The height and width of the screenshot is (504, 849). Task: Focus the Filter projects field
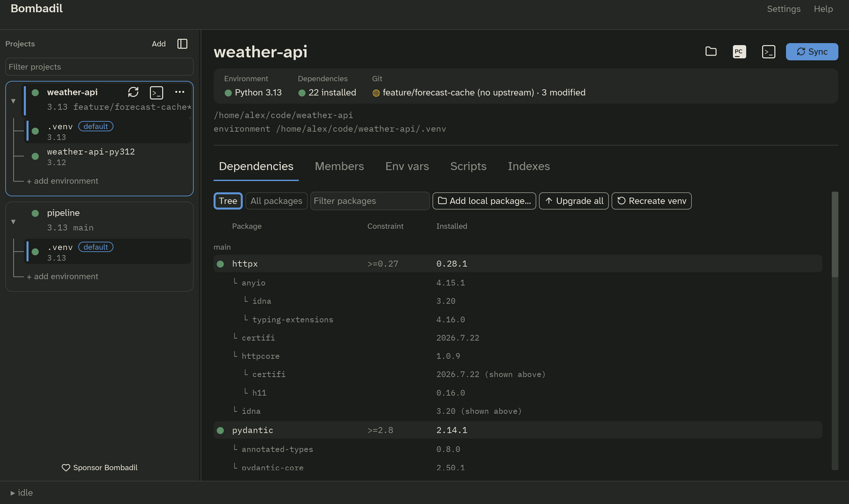tap(99, 67)
